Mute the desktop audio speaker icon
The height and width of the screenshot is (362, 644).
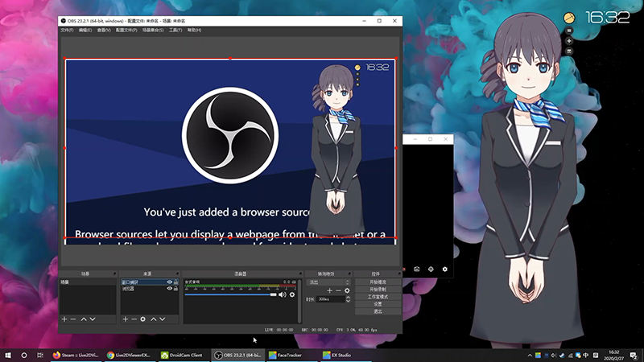click(283, 294)
